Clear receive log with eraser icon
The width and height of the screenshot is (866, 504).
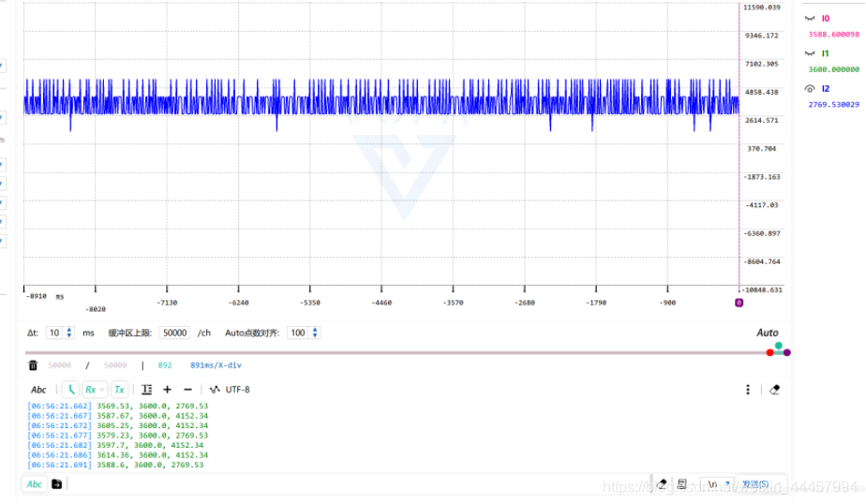coord(774,390)
